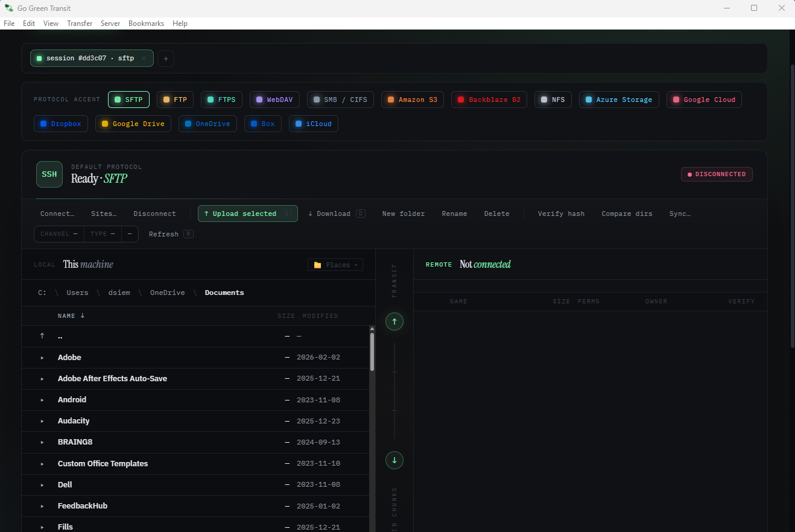This screenshot has width=795, height=532.
Task: Click the SSH protocol badge icon
Action: [49, 174]
